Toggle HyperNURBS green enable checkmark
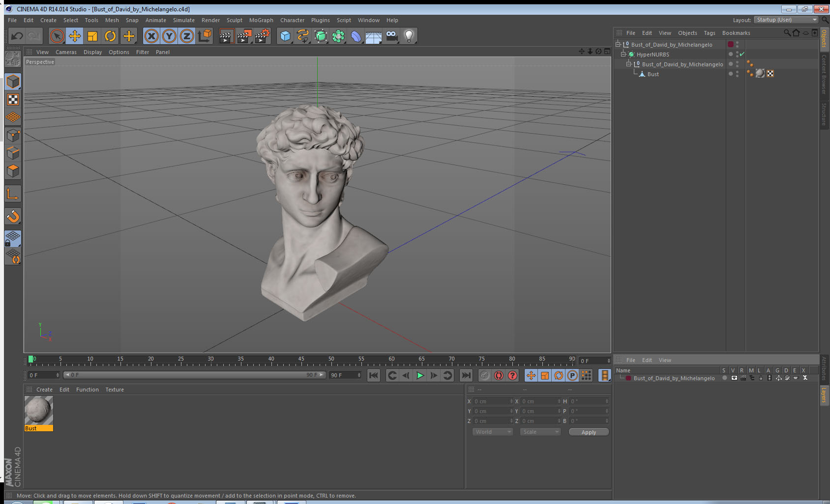This screenshot has width=830, height=504. pyautogui.click(x=742, y=54)
